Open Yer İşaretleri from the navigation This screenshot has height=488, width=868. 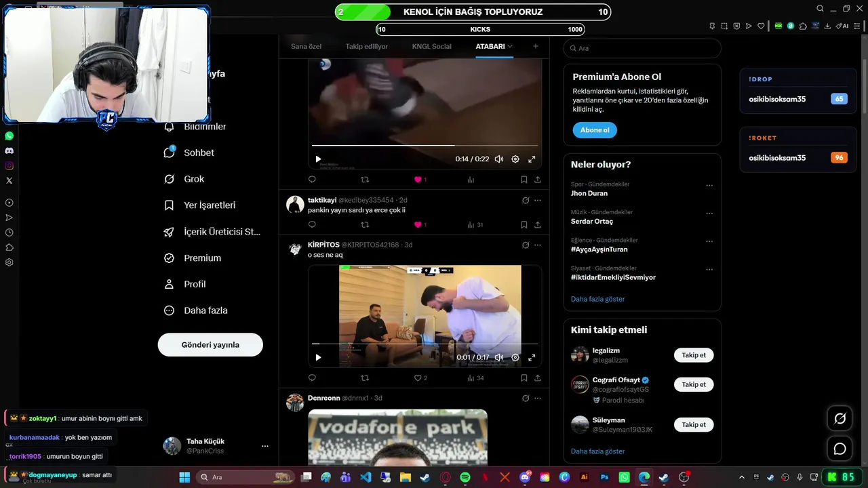pos(201,205)
